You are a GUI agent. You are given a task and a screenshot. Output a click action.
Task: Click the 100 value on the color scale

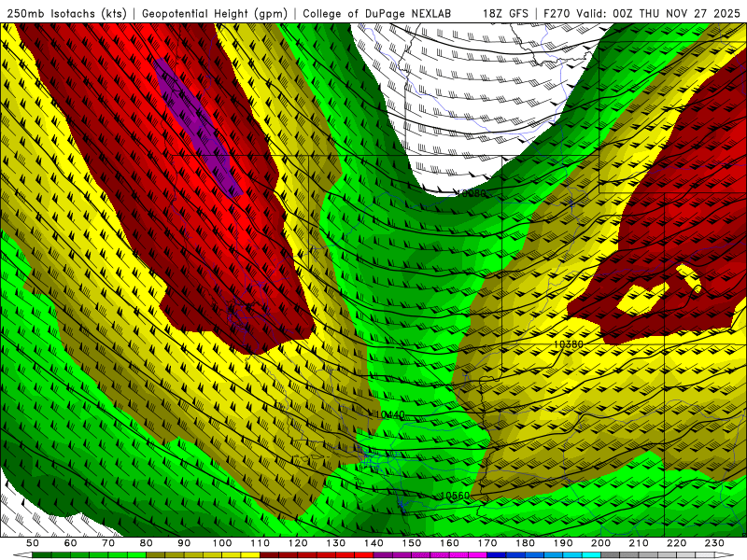(222, 543)
